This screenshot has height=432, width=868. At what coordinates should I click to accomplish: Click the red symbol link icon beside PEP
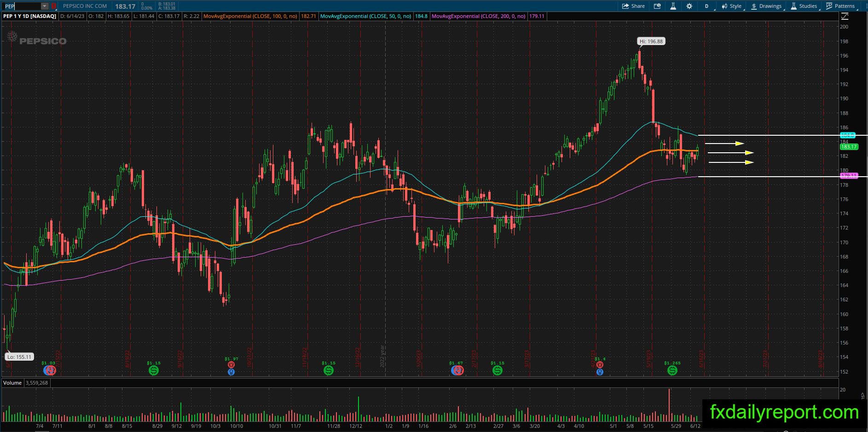(54, 6)
